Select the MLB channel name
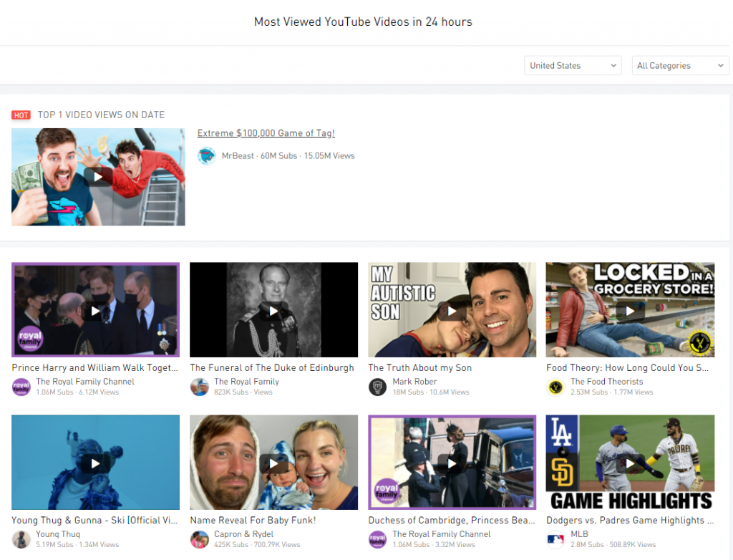 click(579, 534)
